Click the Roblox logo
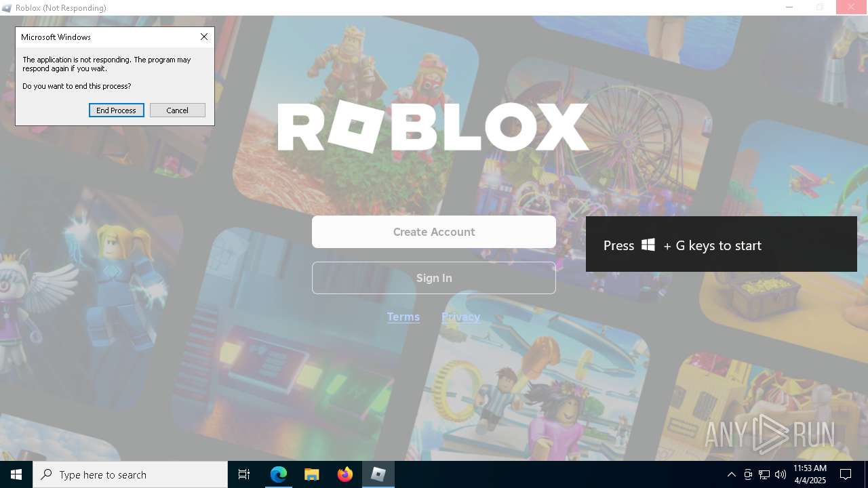Viewport: 868px width, 488px height. (x=433, y=127)
